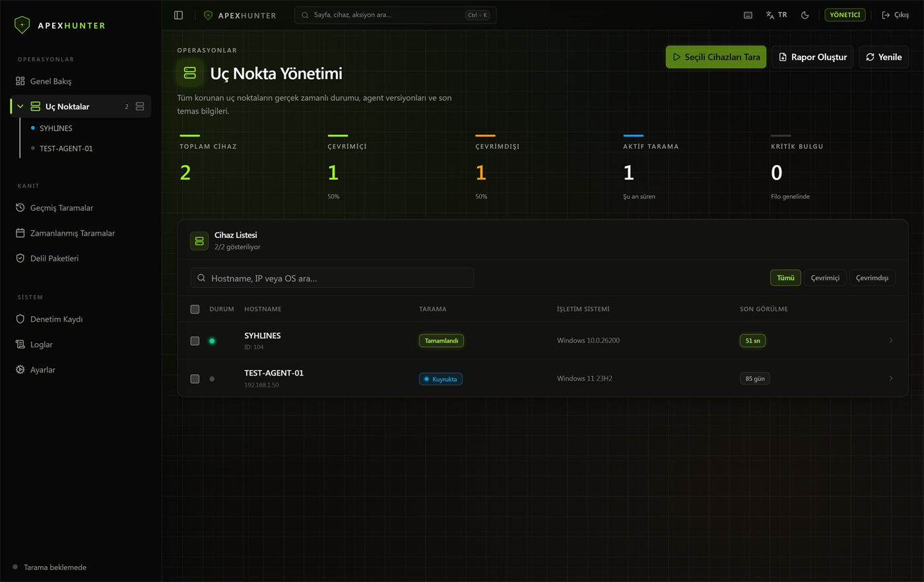Switch language with the TR translate icon
Viewport: 924px width, 582px height.
coord(776,15)
